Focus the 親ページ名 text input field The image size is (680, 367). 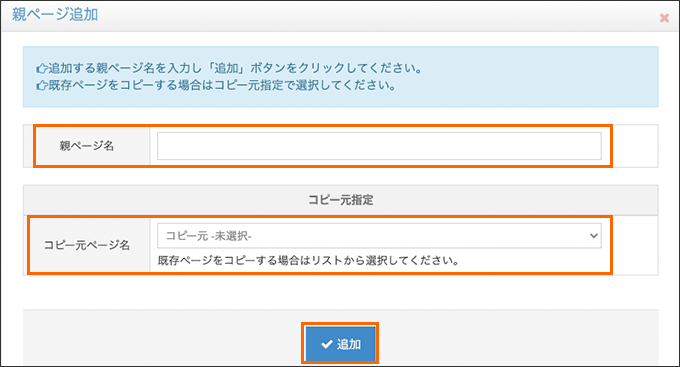coord(379,146)
